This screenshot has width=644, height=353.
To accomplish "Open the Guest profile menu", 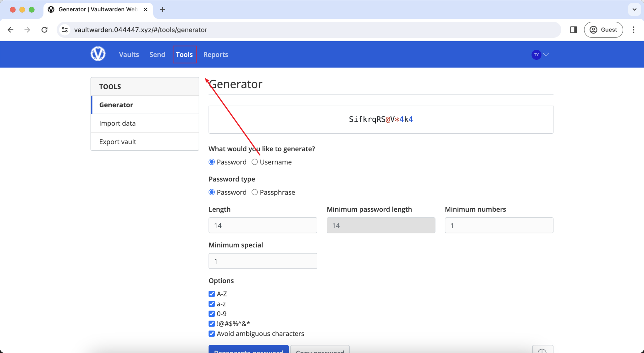I will (603, 30).
